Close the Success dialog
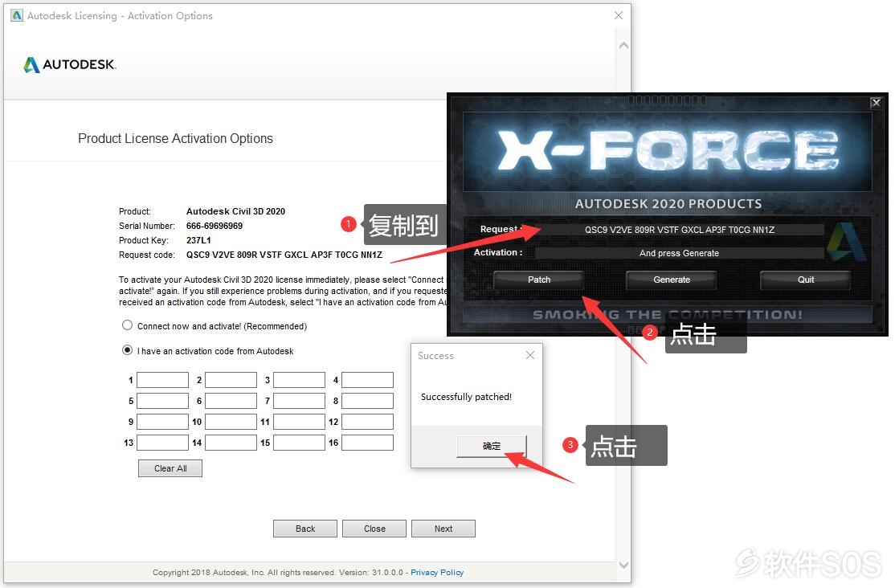 click(x=530, y=355)
